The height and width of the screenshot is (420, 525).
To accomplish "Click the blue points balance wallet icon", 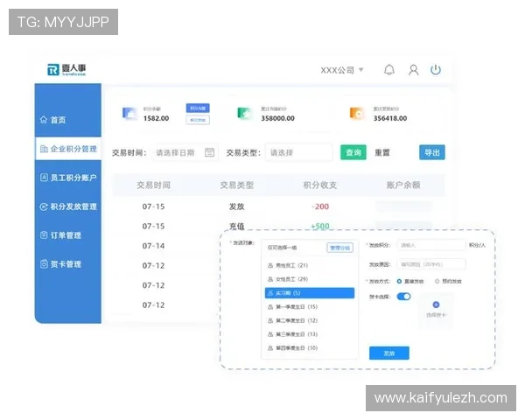I will pos(129,114).
